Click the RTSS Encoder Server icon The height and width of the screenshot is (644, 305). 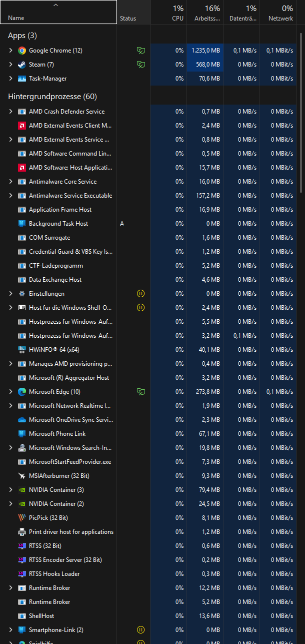coord(22,560)
